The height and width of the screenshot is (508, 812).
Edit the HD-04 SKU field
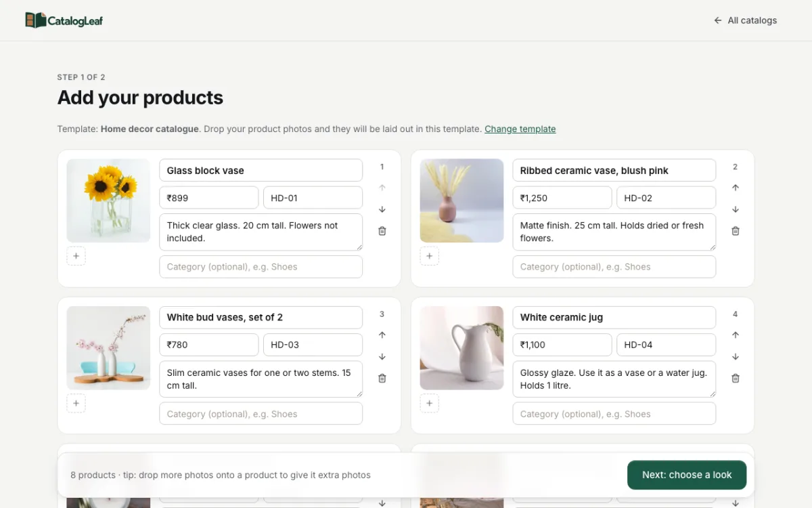[x=666, y=345]
